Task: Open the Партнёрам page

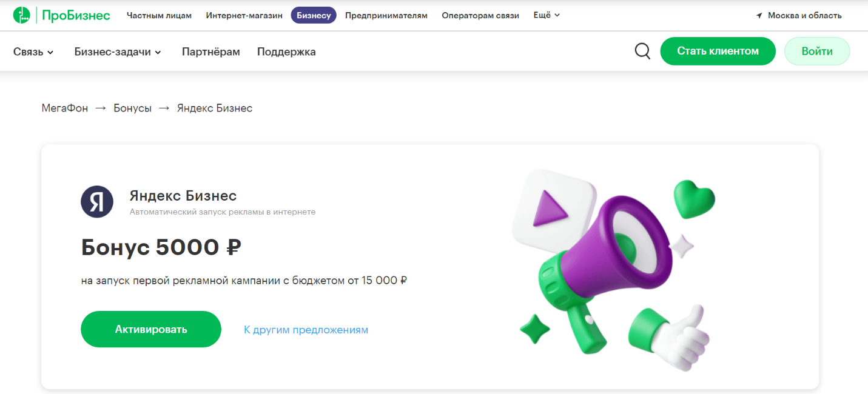Action: (211, 52)
